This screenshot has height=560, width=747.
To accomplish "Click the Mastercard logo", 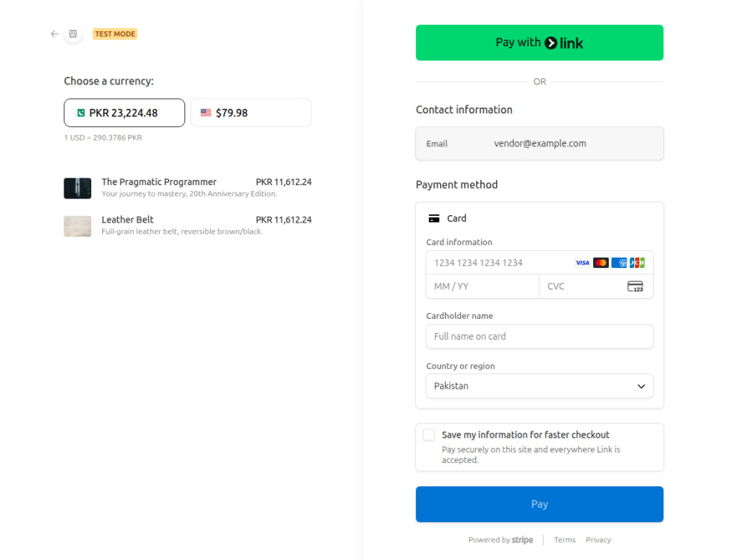I will (x=601, y=263).
